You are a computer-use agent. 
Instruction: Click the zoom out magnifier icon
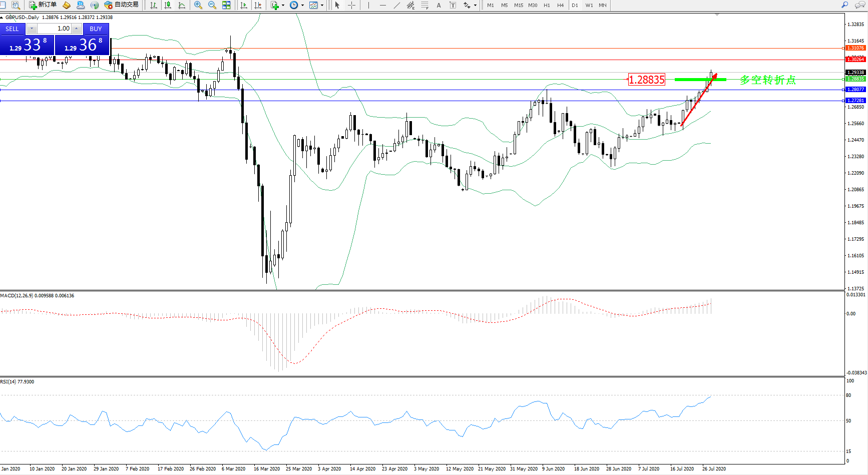[x=212, y=5]
